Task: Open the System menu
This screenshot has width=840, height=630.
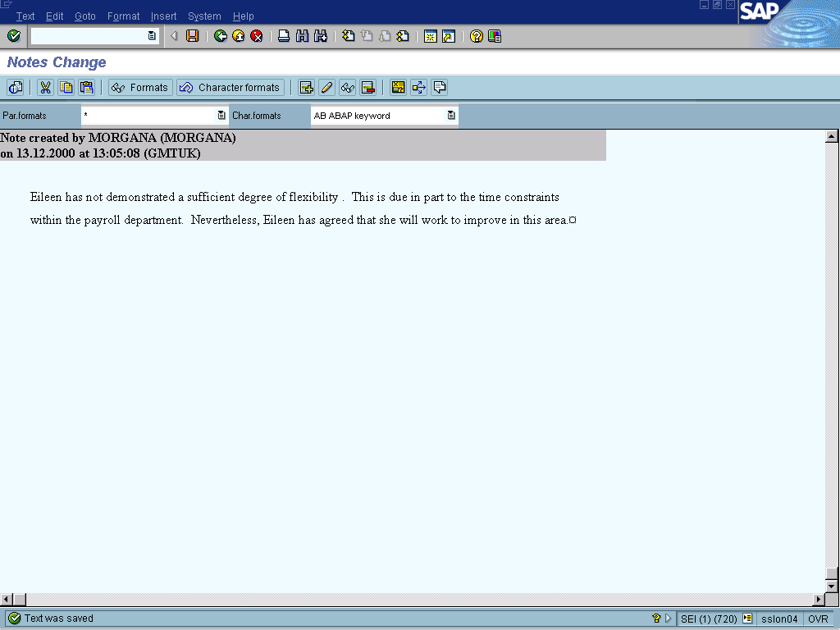Action: point(204,16)
